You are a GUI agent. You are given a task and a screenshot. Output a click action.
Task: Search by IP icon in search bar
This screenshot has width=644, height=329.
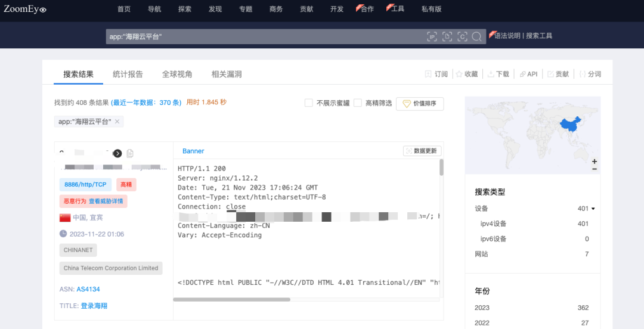pos(432,36)
